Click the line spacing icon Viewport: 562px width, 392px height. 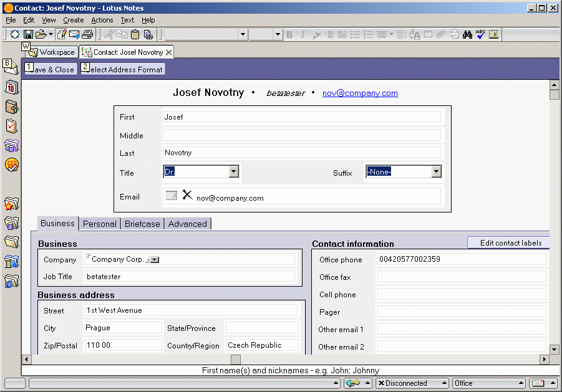(x=402, y=34)
